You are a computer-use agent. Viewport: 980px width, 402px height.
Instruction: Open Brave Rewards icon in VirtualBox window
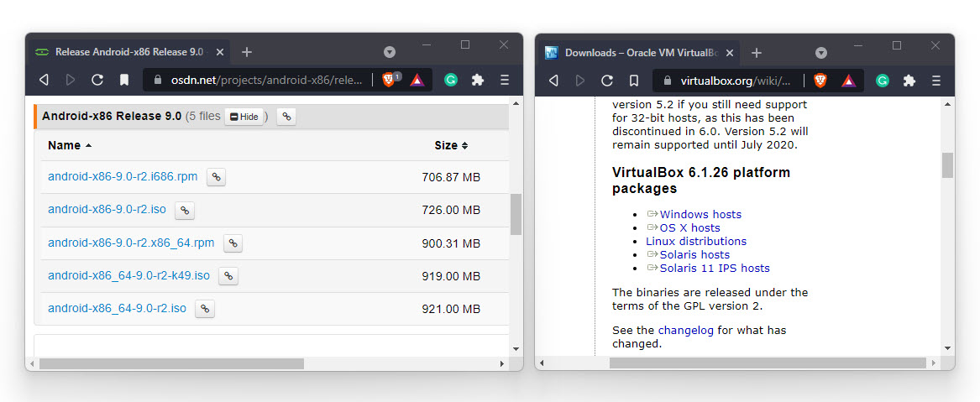point(848,80)
